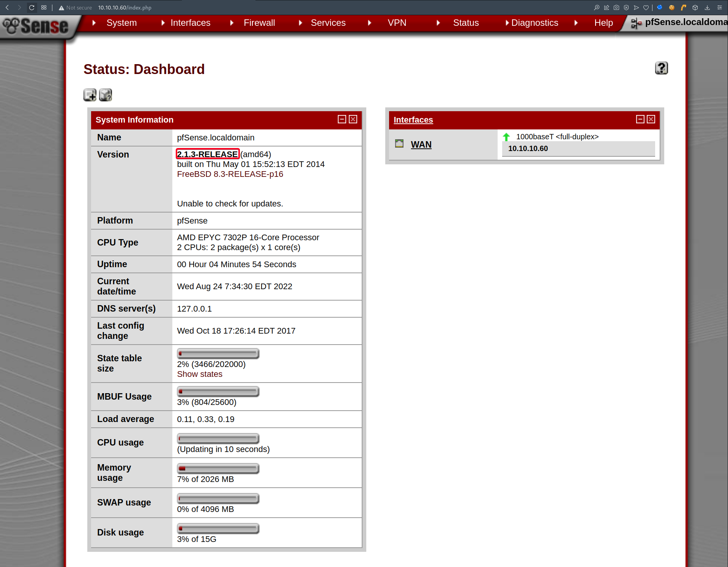Close the System Information widget

click(x=353, y=119)
